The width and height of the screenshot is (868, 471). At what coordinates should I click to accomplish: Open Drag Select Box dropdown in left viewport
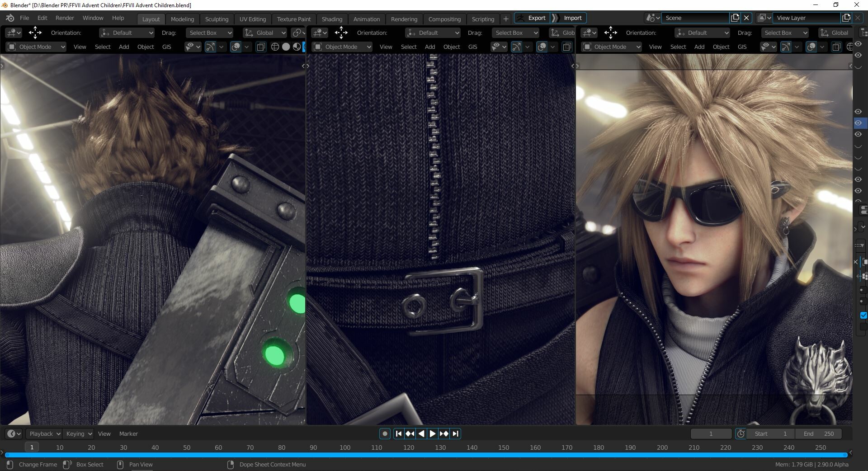209,33
